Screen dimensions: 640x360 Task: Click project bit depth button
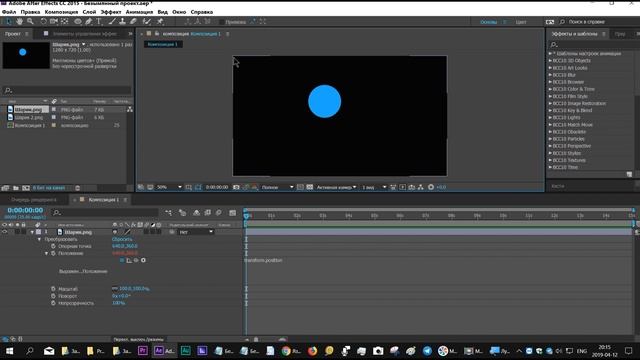pos(49,188)
